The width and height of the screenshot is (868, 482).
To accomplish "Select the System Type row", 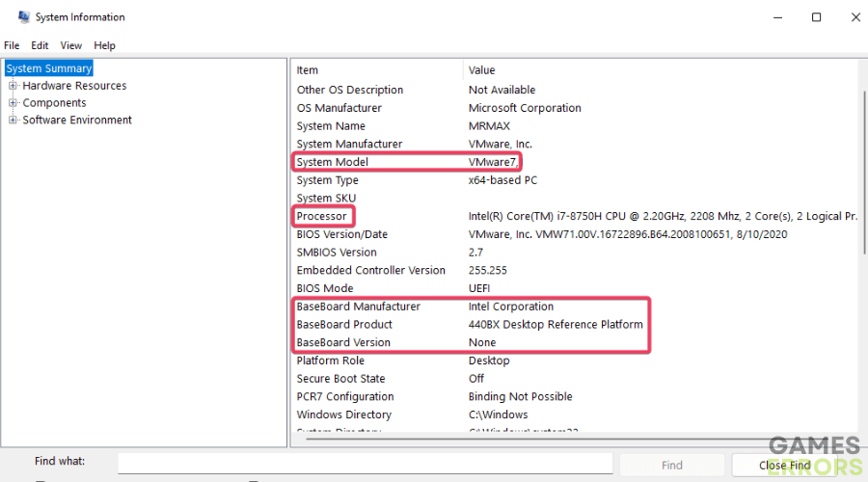I will coord(576,180).
